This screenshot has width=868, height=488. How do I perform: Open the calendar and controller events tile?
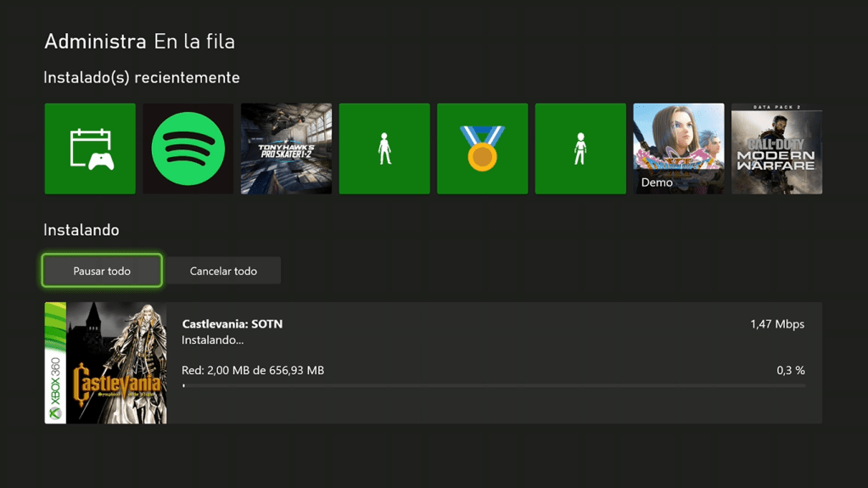[90, 149]
